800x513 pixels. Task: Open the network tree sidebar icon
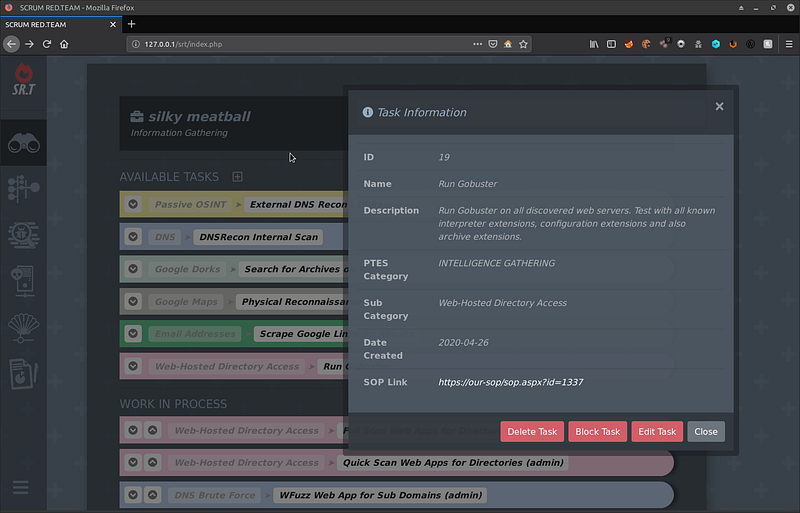tap(23, 188)
